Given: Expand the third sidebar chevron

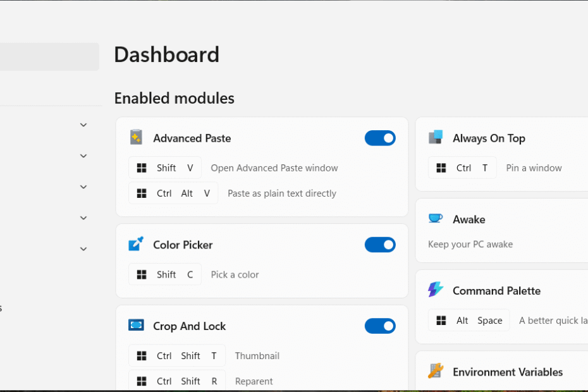Looking at the screenshot, I should [83, 187].
